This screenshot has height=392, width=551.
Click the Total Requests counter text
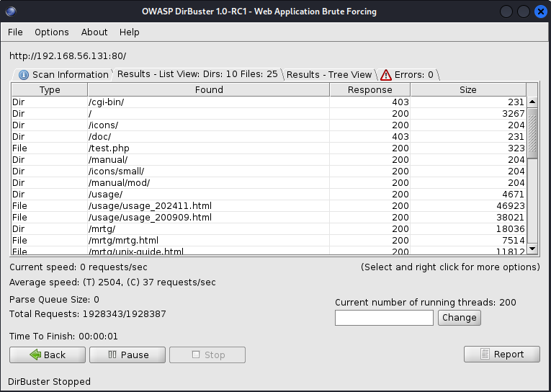click(x=87, y=314)
